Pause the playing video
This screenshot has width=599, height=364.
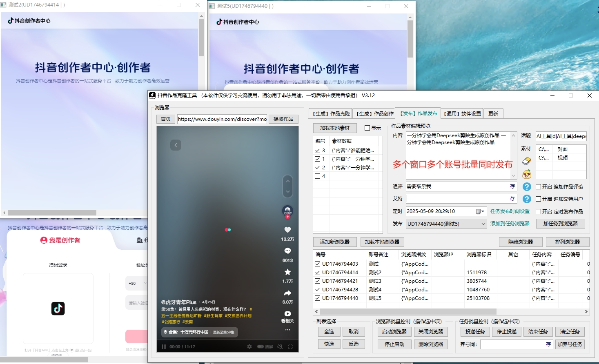point(163,346)
